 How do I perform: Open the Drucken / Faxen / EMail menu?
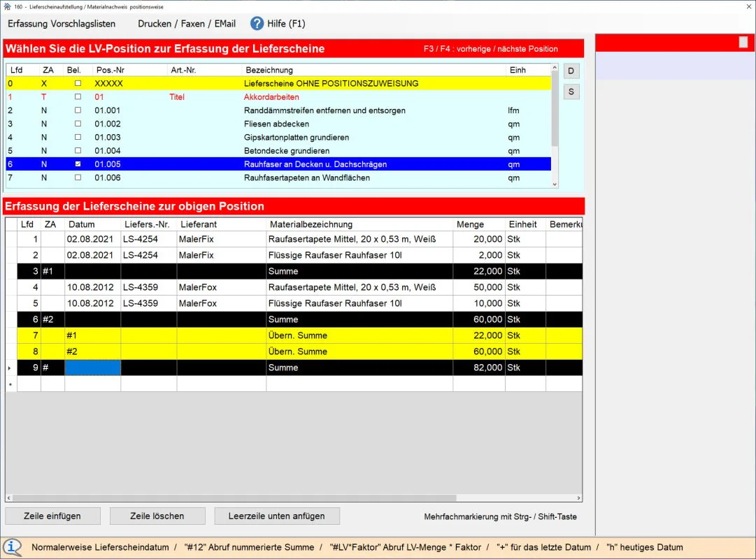coord(187,23)
